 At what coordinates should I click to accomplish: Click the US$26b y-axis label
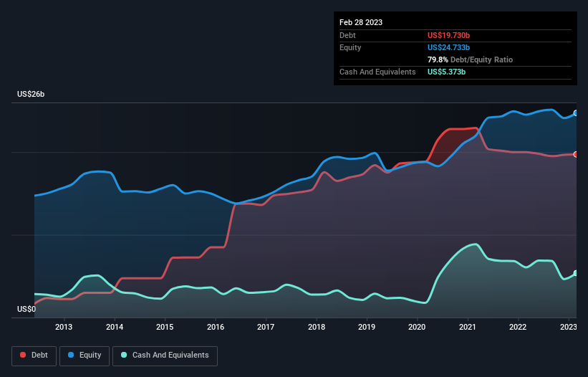[31, 94]
